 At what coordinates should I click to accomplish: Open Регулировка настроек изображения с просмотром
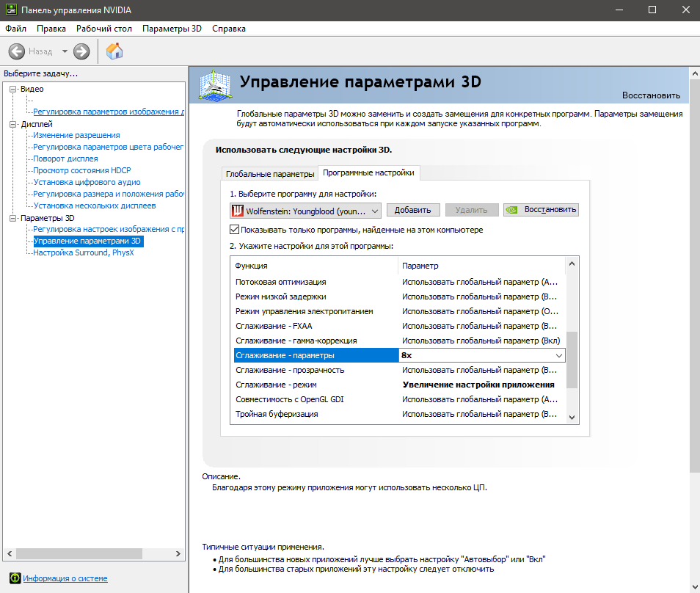coord(109,229)
